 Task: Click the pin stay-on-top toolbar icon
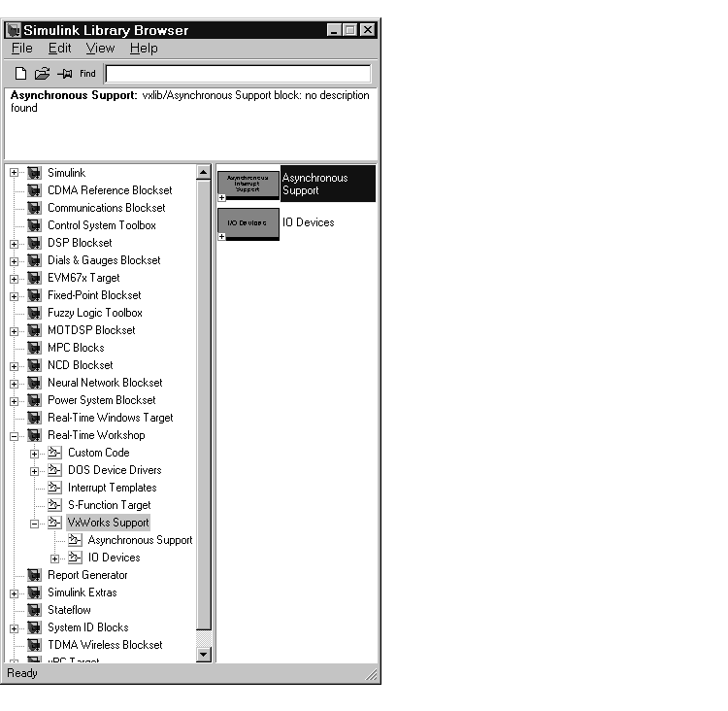point(65,74)
